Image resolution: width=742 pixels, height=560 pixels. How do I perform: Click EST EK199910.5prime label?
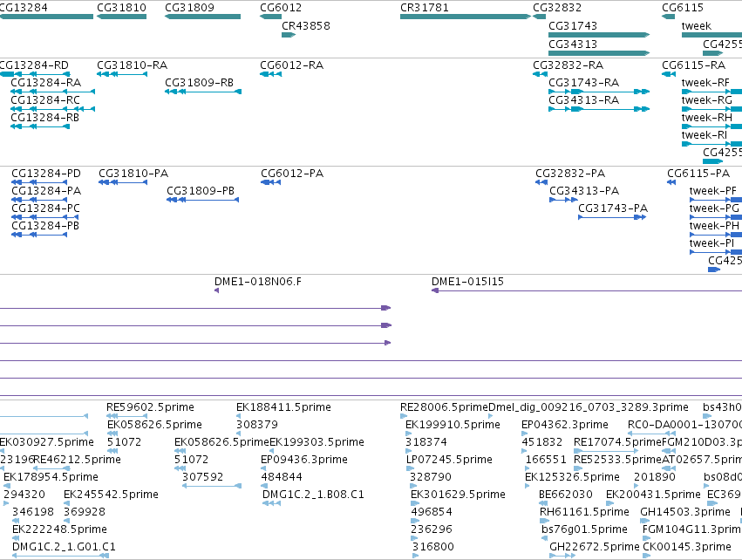point(453,425)
